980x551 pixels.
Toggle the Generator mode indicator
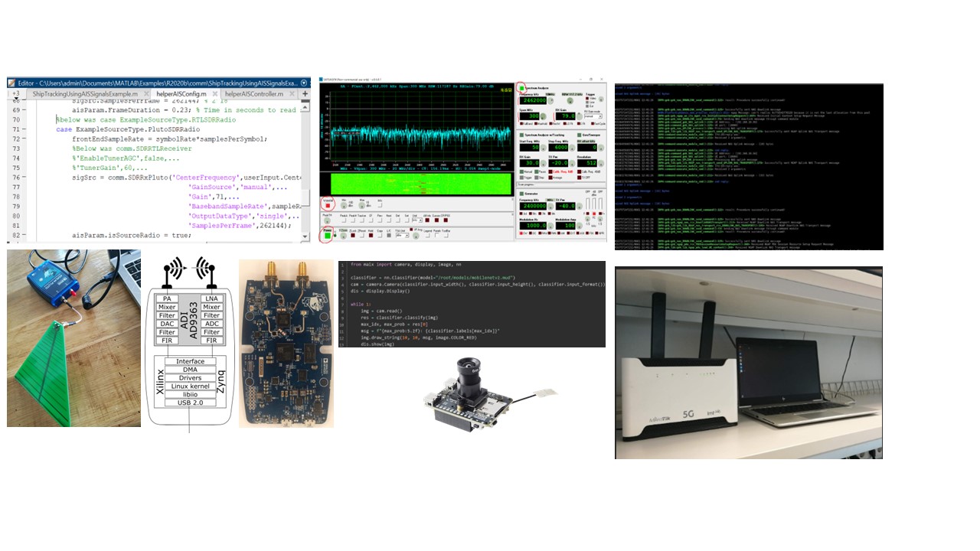pyautogui.click(x=521, y=194)
